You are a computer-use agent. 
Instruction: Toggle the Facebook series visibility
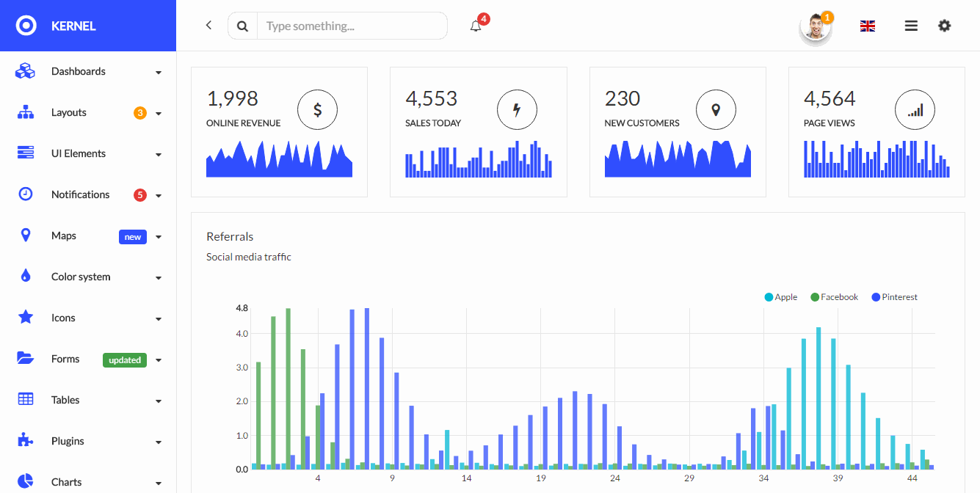coord(834,296)
